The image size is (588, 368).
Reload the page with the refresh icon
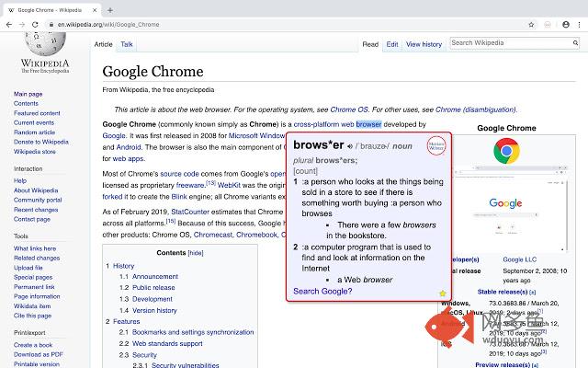point(35,25)
